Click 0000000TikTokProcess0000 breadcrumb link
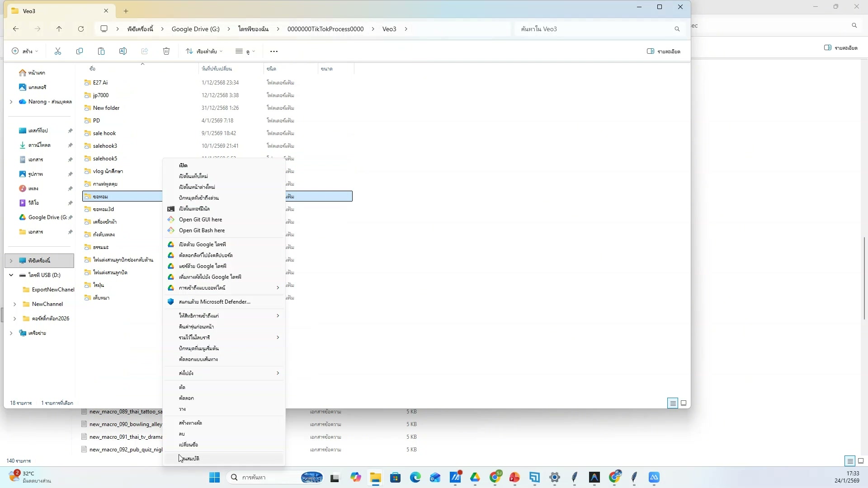Screen dimensions: 868x488 [x=325, y=29]
